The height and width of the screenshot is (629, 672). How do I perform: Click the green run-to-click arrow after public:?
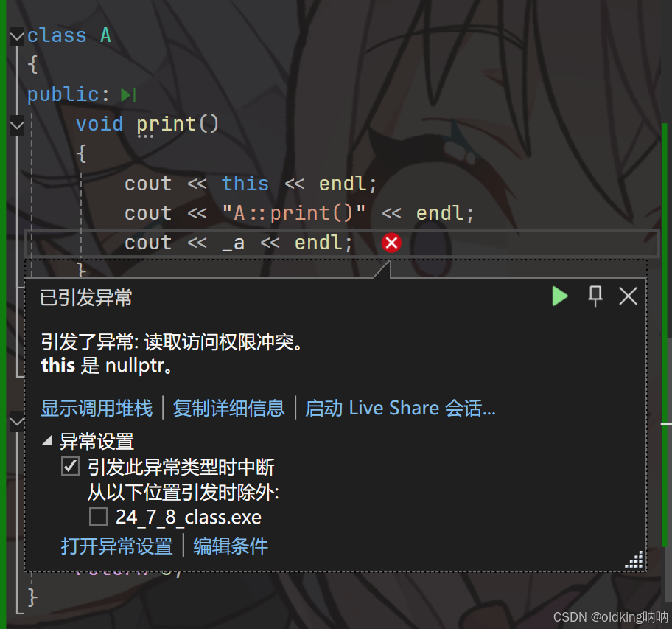pyautogui.click(x=128, y=95)
